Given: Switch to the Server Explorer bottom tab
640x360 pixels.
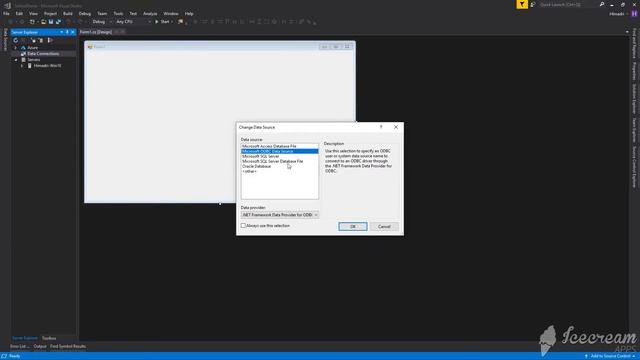Looking at the screenshot, I should pyautogui.click(x=24, y=338).
